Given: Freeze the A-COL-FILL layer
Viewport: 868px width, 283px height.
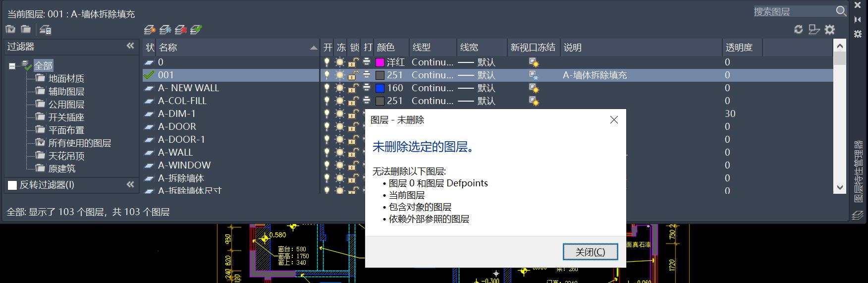Looking at the screenshot, I should tap(340, 101).
